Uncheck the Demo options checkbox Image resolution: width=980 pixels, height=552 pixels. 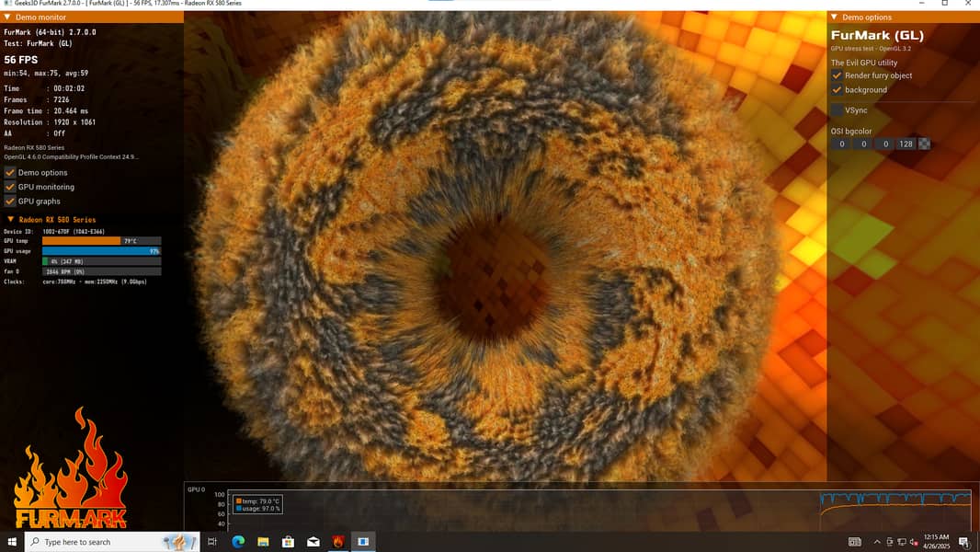point(9,172)
